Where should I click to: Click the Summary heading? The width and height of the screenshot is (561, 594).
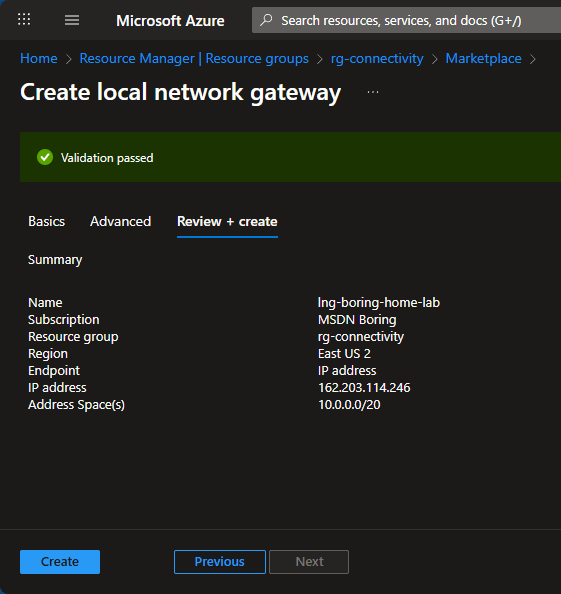(x=55, y=259)
